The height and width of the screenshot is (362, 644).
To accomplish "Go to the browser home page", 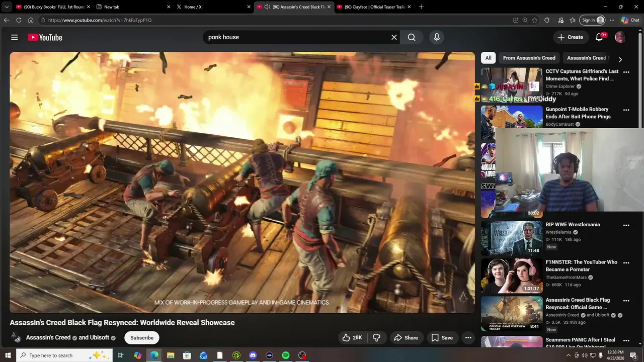I will [31, 20].
